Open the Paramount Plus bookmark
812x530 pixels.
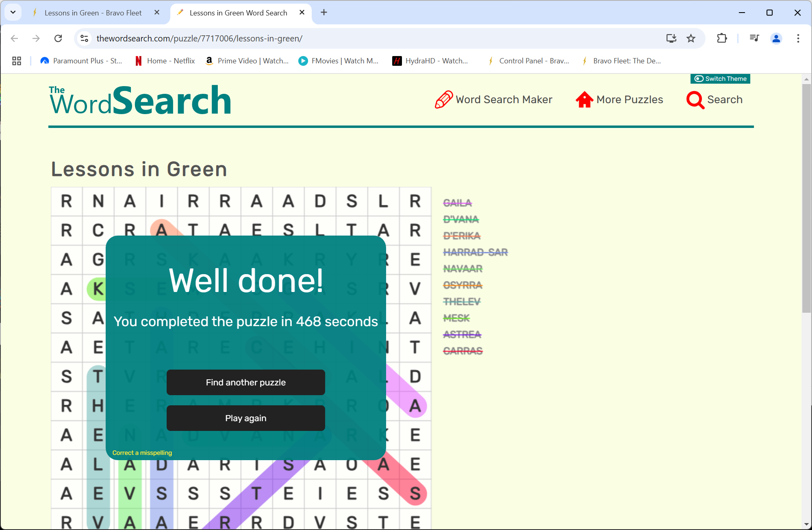pyautogui.click(x=81, y=61)
